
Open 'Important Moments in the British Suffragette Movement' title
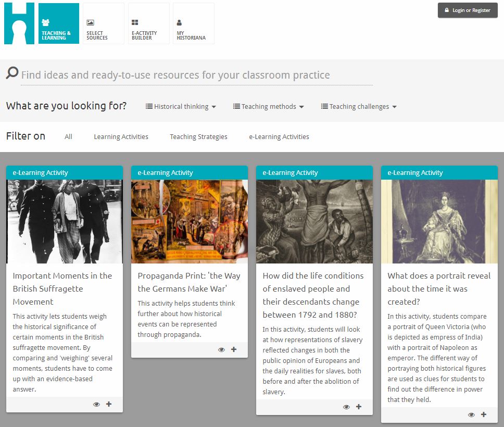pyautogui.click(x=62, y=288)
